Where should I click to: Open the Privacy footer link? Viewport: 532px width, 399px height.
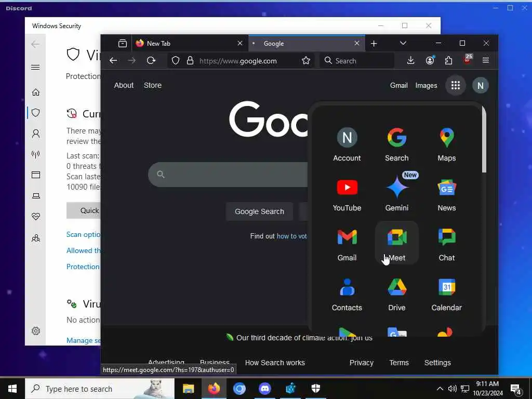coord(362,363)
